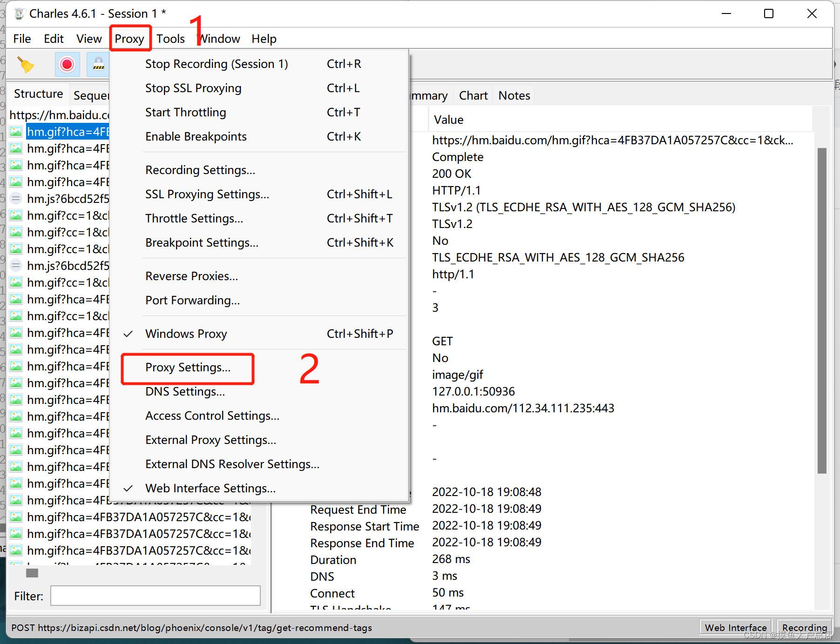Image resolution: width=840 pixels, height=644 pixels.
Task: Open External DNS Resolver Settings...
Action: tap(260, 464)
